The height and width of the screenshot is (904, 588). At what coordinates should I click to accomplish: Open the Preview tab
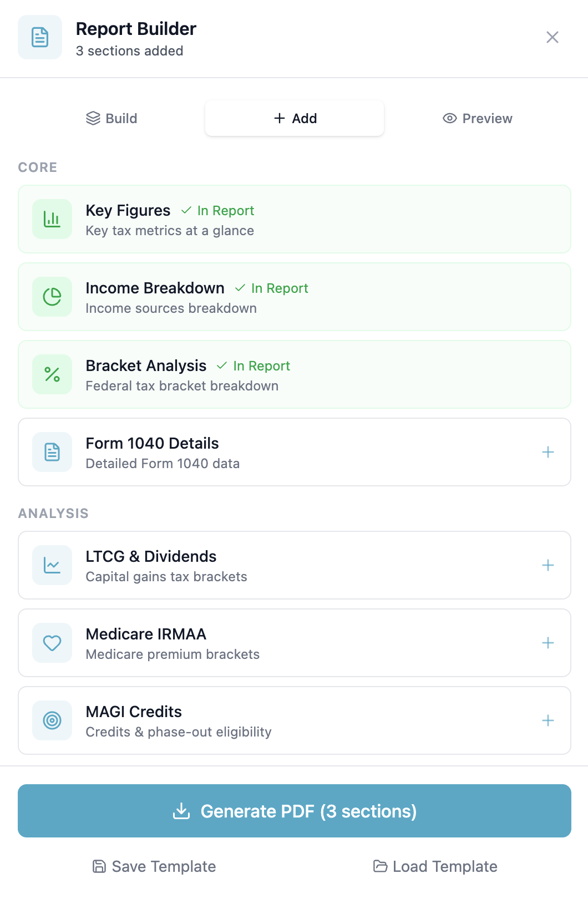tap(478, 118)
